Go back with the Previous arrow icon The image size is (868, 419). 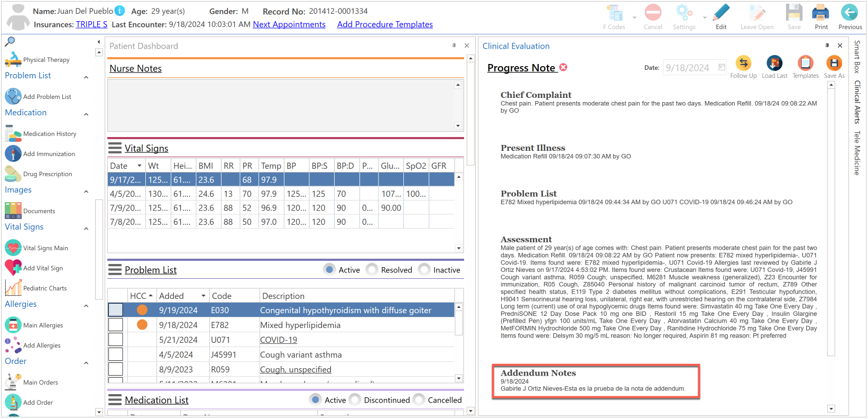(849, 12)
